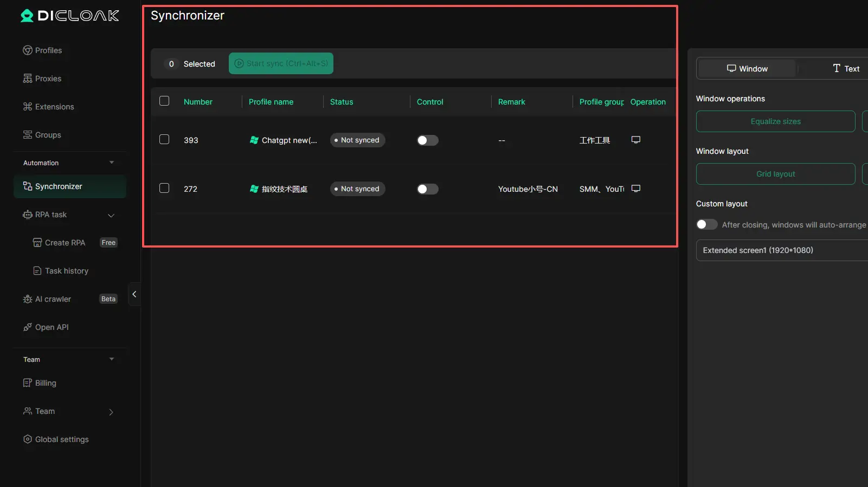Click the window icon for profile 393
Screen dimensions: 868x487
(636, 140)
